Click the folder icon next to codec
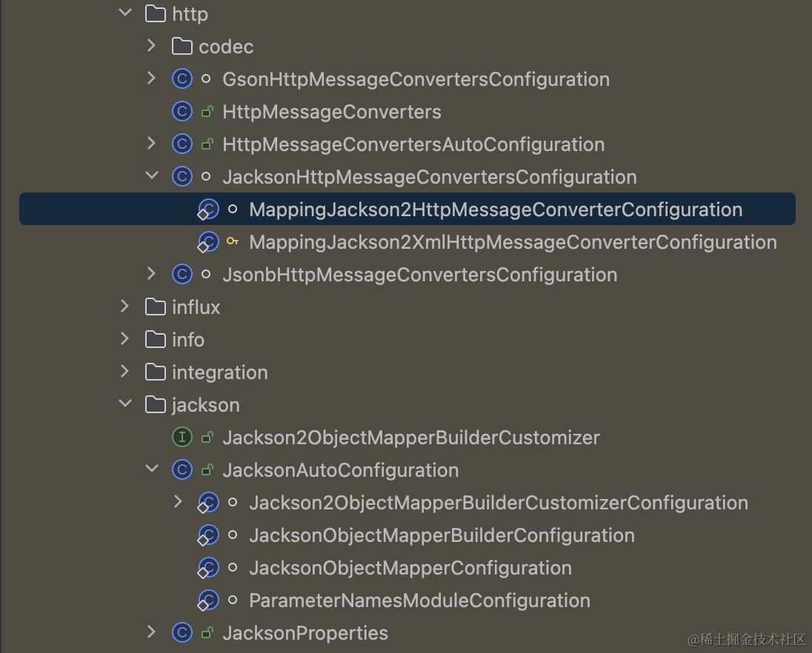 pyautogui.click(x=182, y=46)
